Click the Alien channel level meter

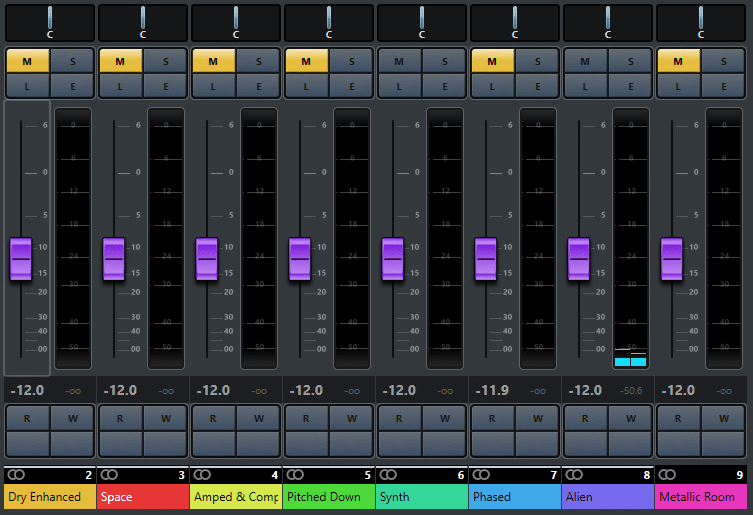[631, 238]
